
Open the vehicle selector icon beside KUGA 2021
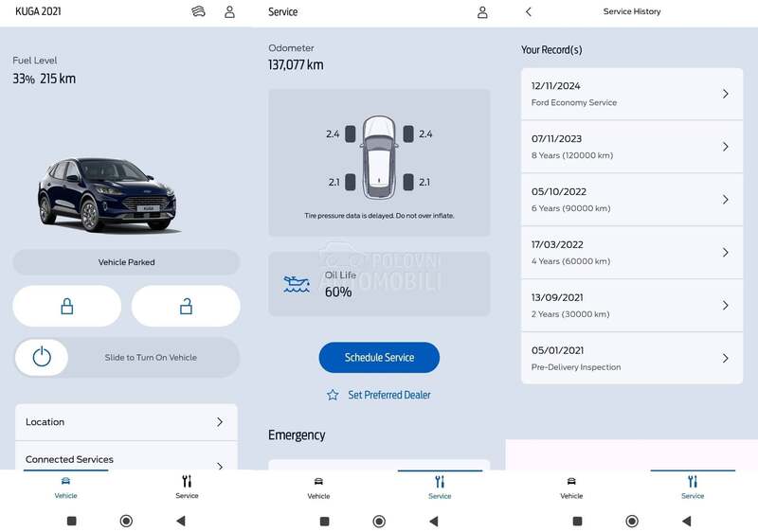click(x=198, y=11)
